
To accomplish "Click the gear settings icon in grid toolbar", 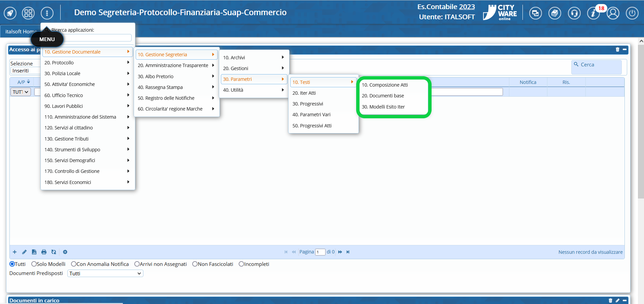I will pos(65,252).
